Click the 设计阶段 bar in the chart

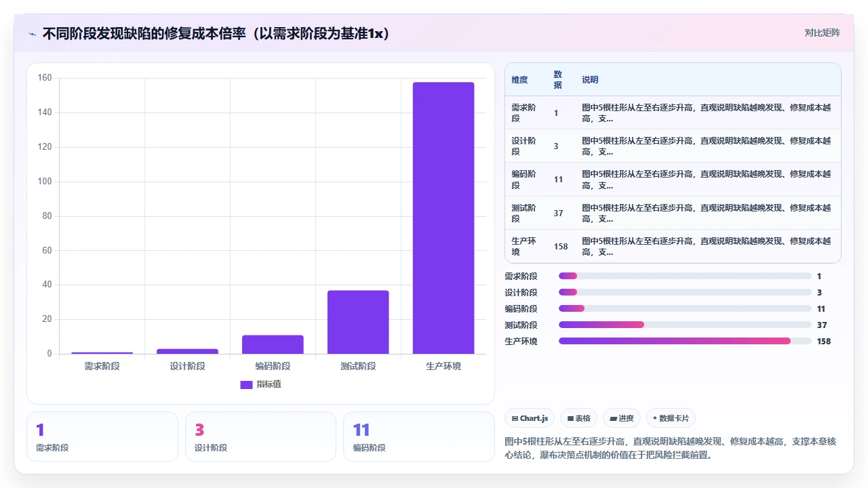click(187, 351)
